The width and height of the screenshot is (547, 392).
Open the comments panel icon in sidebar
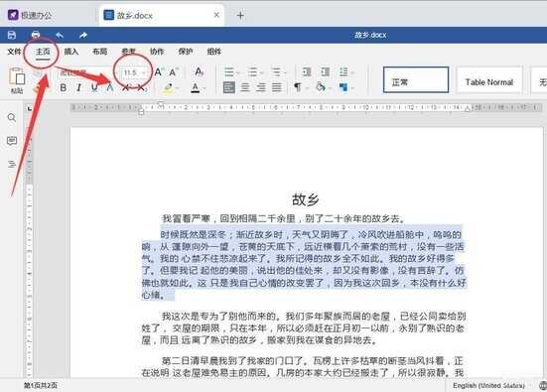12,141
